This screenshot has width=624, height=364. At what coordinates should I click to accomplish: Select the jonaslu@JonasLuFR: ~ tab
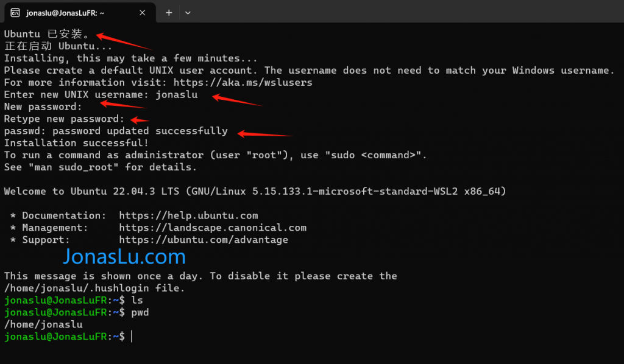tap(80, 13)
